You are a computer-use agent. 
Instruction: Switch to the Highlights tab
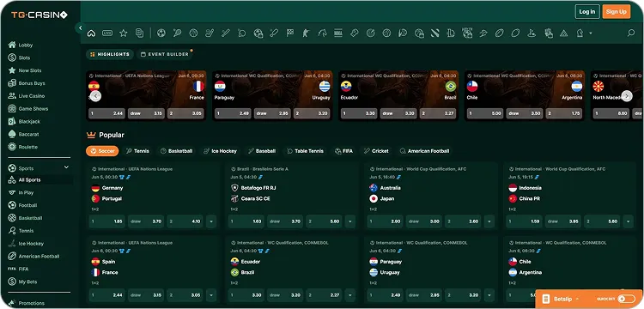[110, 54]
